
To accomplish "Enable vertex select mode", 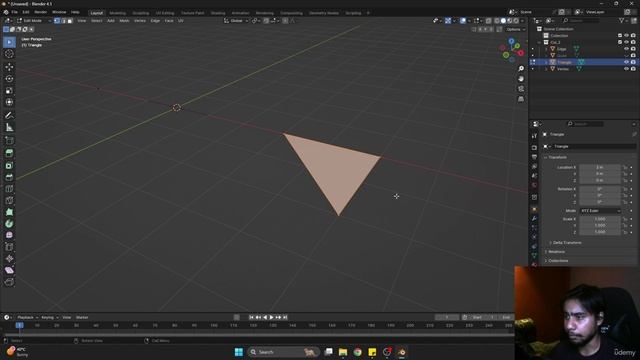I will [x=57, y=20].
